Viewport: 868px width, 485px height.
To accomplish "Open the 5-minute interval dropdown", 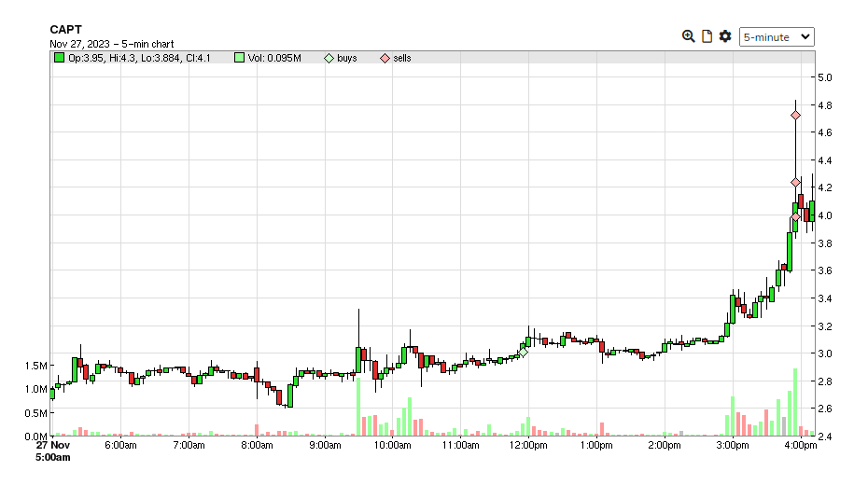I will coord(777,37).
